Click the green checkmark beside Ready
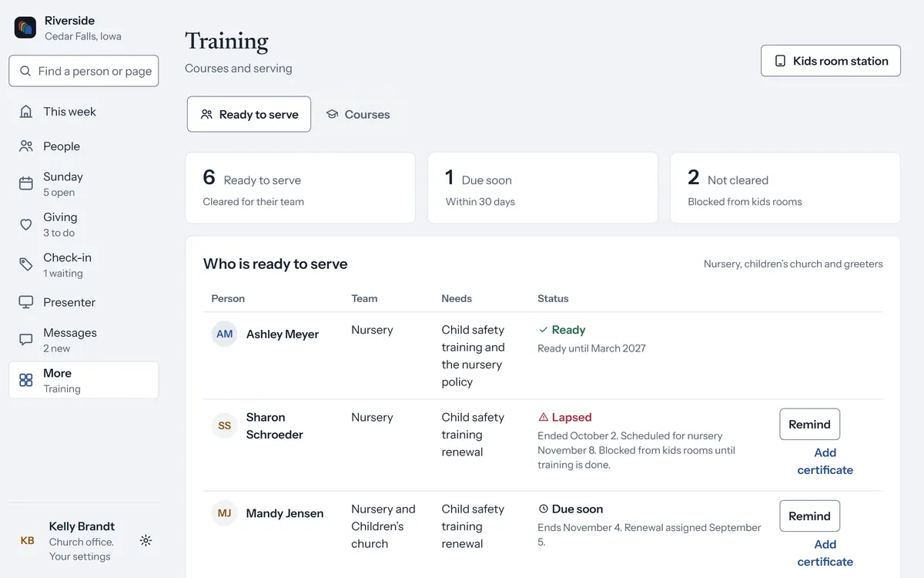Image resolution: width=924 pixels, height=578 pixels. pos(544,330)
